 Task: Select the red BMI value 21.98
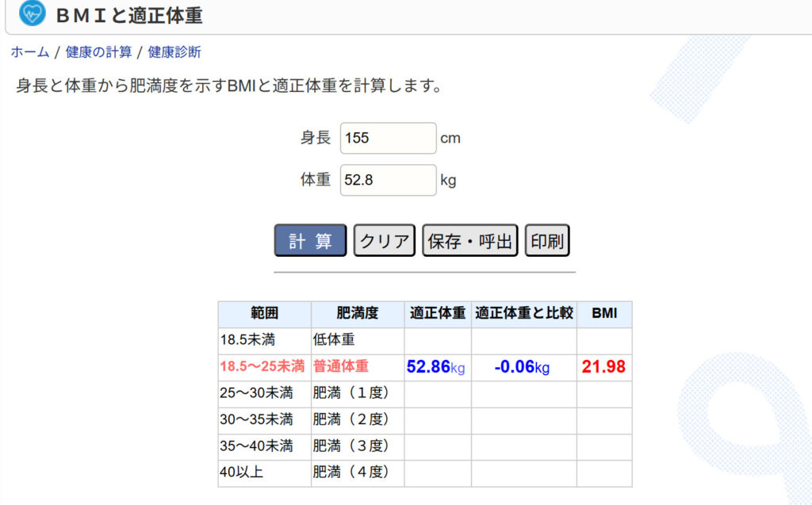pos(603,367)
